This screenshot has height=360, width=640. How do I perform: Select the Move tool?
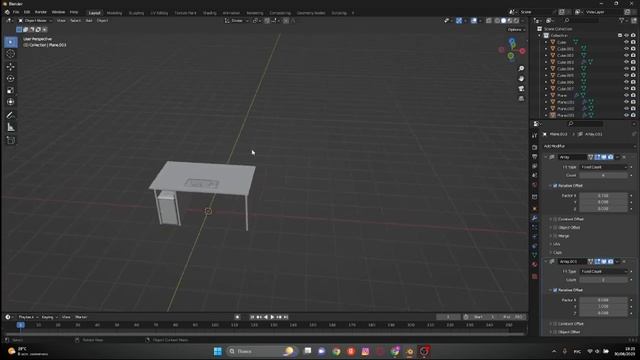coord(11,66)
